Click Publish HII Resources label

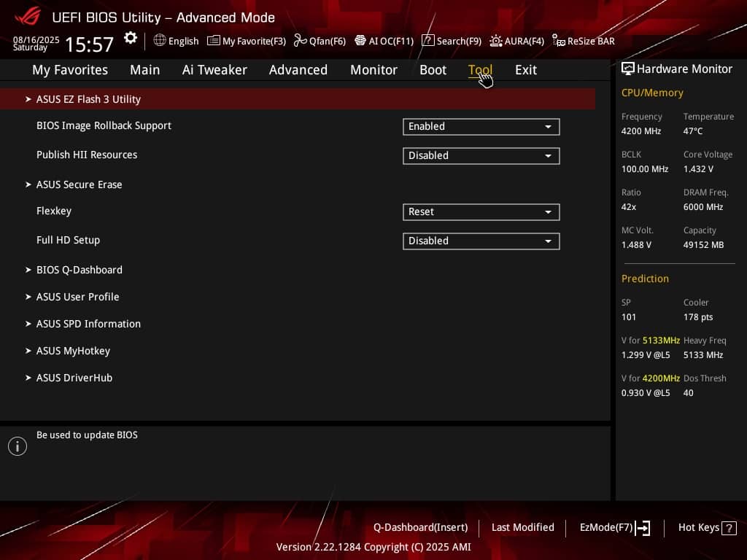coord(87,155)
